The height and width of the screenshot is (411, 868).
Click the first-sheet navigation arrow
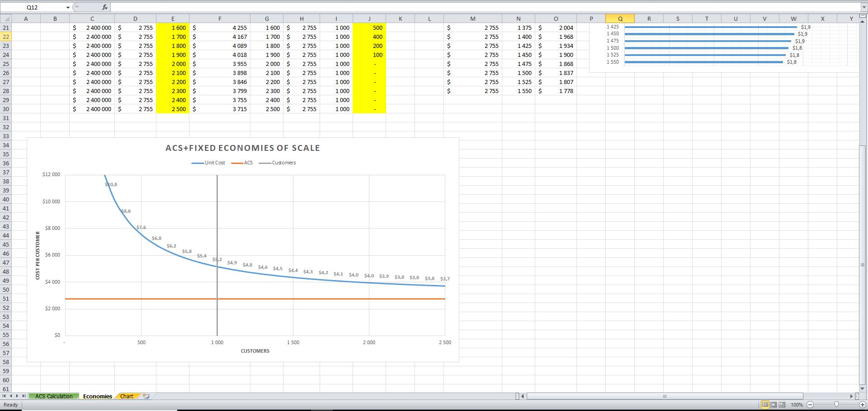click(x=4, y=396)
